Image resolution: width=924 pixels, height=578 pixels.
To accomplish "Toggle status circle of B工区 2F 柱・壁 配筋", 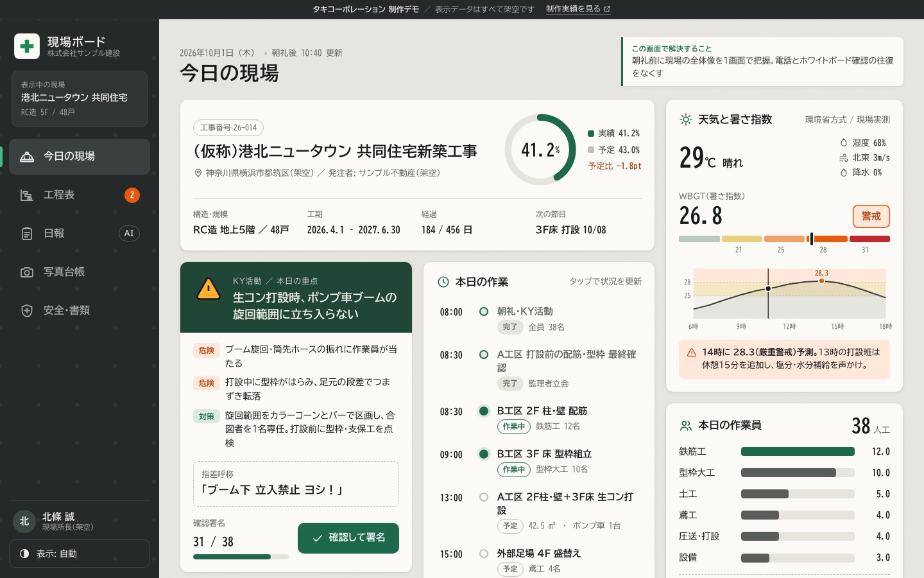I will [484, 411].
